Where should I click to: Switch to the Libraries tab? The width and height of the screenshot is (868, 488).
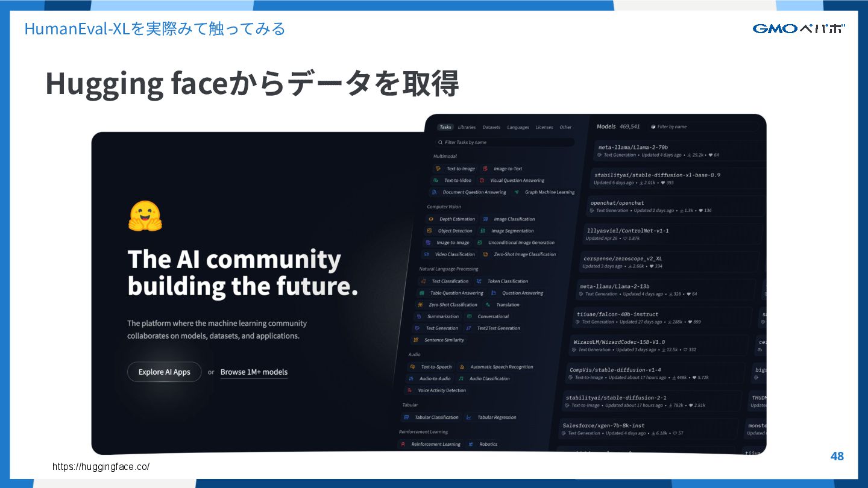pos(467,127)
